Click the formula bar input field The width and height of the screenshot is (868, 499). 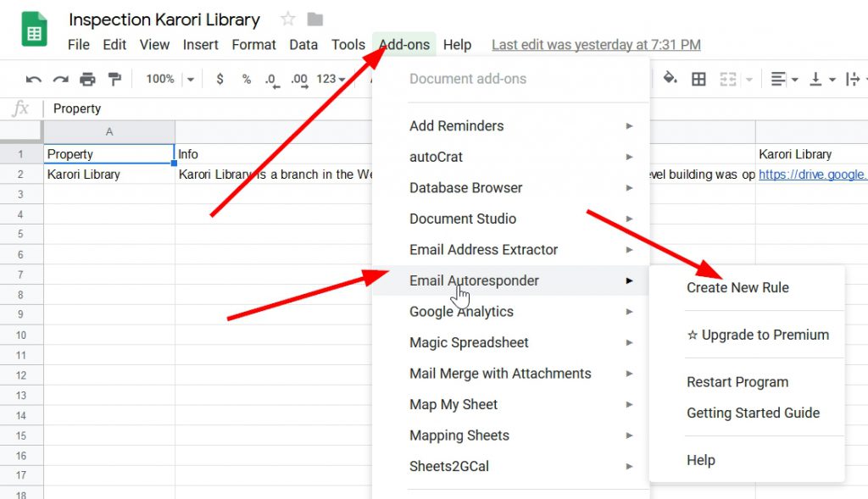point(212,108)
